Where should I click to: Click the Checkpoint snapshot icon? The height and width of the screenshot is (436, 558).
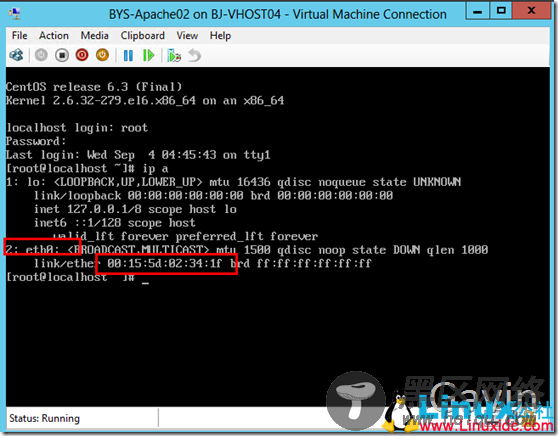tap(174, 56)
